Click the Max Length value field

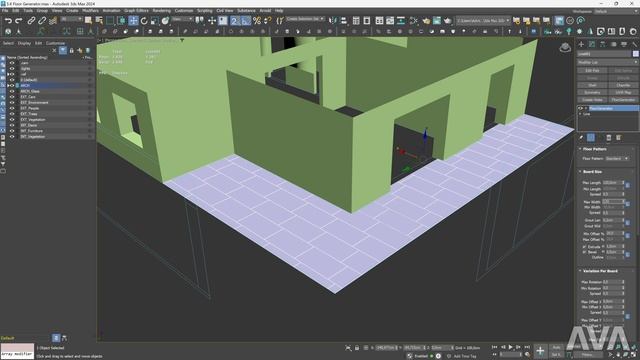612,183
